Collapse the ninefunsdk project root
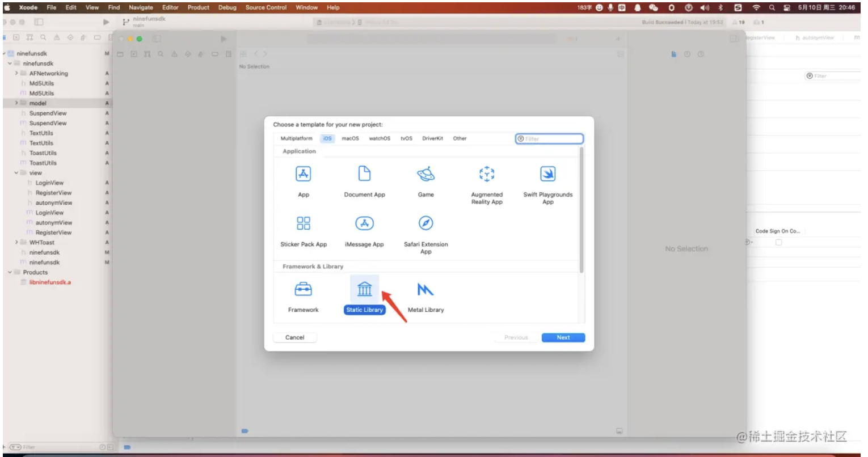The height and width of the screenshot is (457, 868). (x=4, y=53)
